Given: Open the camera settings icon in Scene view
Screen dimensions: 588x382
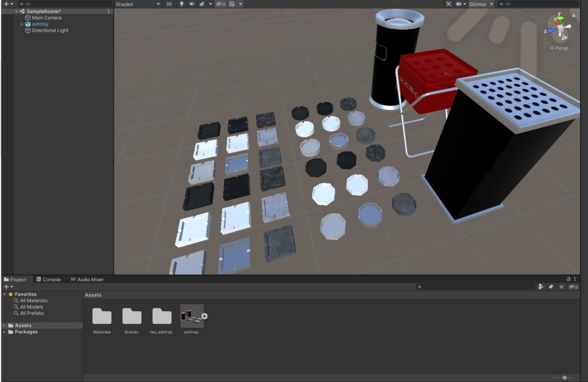Looking at the screenshot, I should point(459,4).
